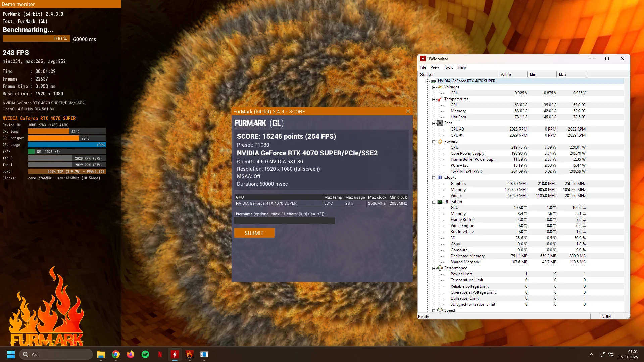Open the volume control in system tray

coord(610,354)
